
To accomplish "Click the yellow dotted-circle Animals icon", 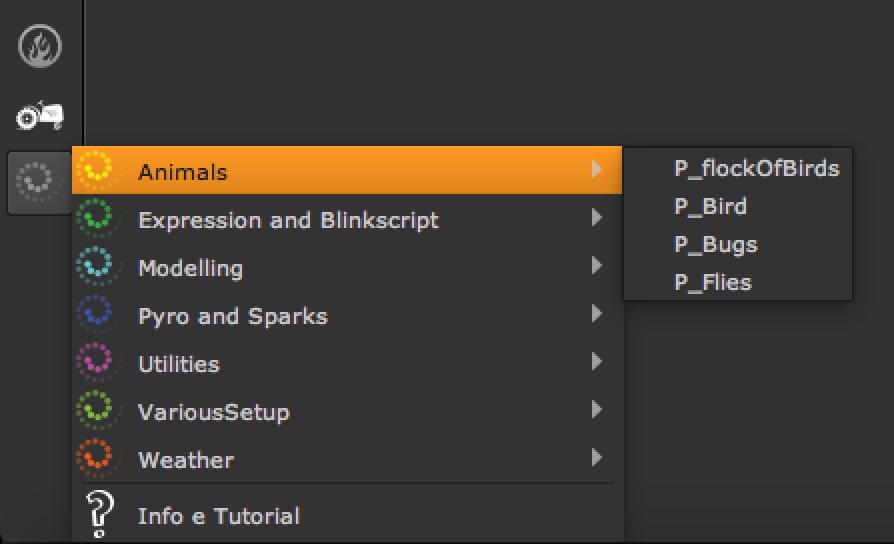I will tap(96, 171).
